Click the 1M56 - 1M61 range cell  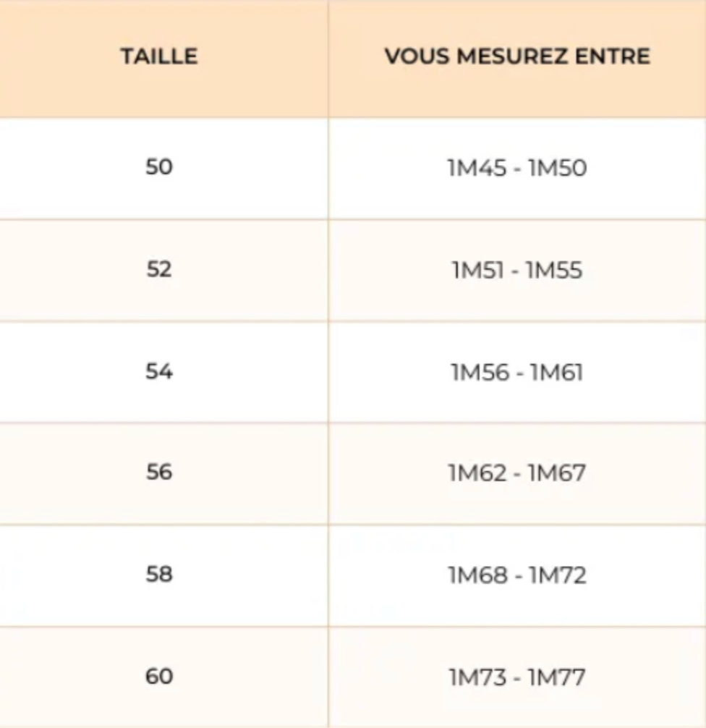(517, 372)
